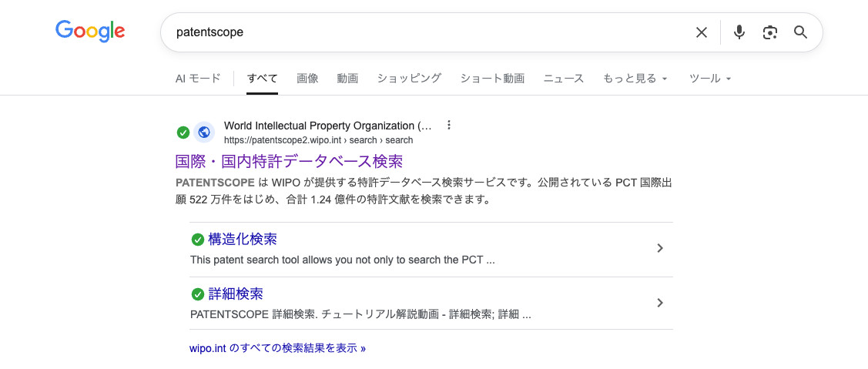Select the AI モード tab
The width and height of the screenshot is (868, 369).
point(198,79)
